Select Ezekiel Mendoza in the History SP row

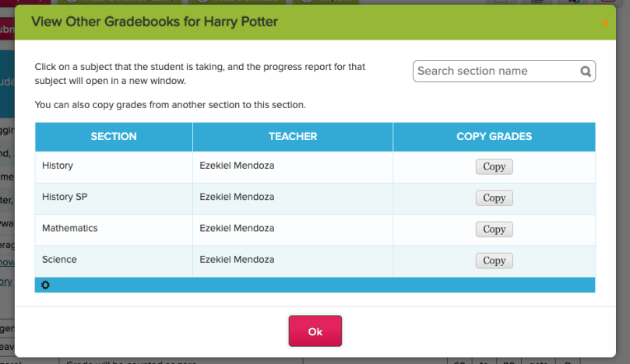coord(237,197)
